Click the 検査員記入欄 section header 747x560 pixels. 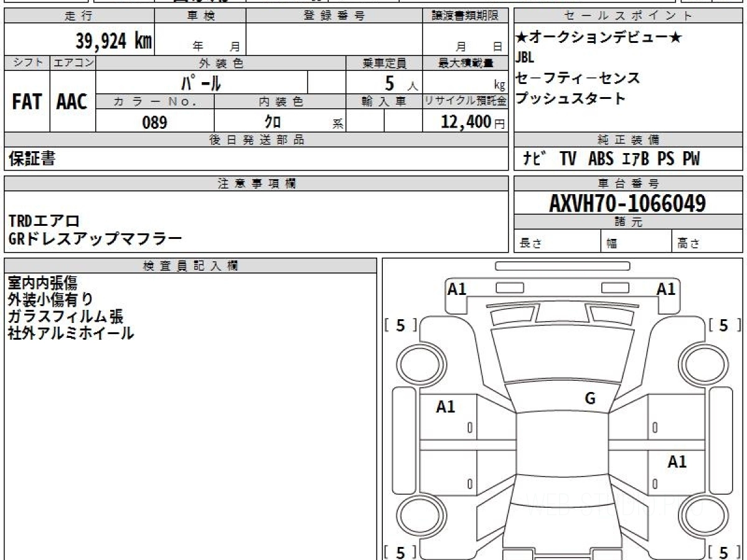(190, 266)
